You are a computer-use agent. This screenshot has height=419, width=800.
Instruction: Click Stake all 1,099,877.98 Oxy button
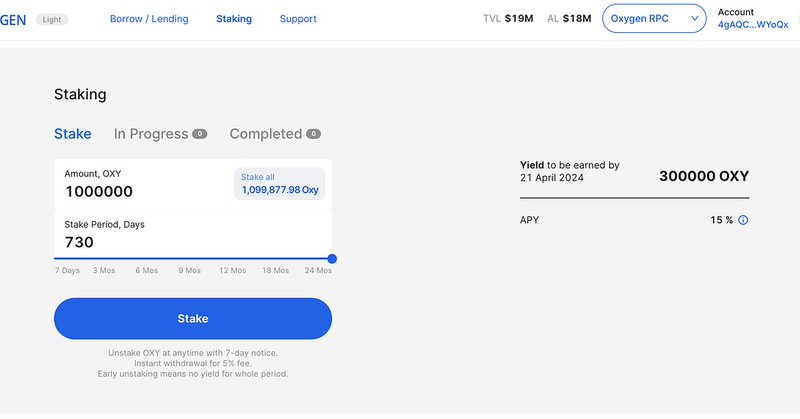click(280, 184)
